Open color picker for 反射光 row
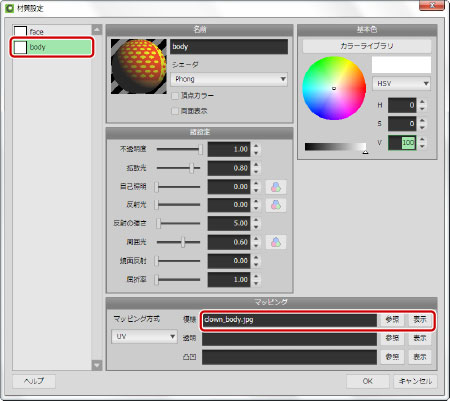The height and width of the screenshot is (401, 450). click(x=276, y=205)
